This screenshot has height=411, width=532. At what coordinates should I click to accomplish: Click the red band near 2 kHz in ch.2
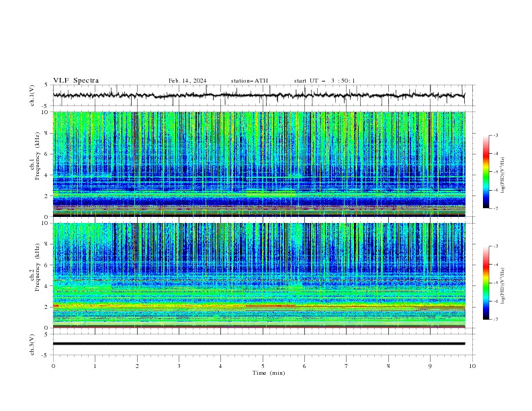click(271, 306)
